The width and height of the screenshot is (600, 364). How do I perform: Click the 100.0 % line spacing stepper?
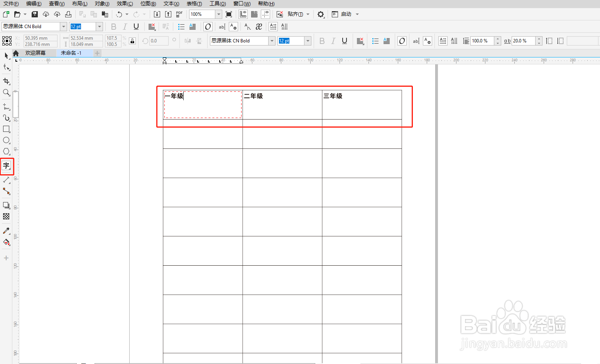click(x=498, y=41)
